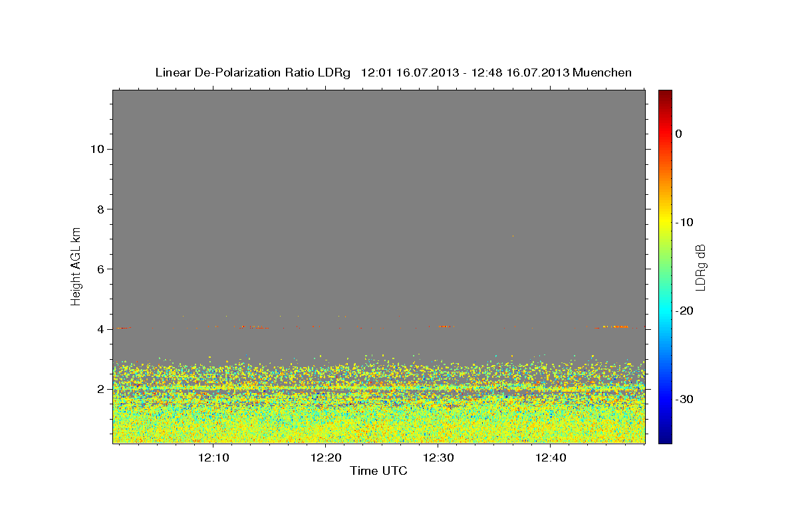Screen dimensions: 798x532
Task: Click the '4' height tick label
Action: [99, 329]
